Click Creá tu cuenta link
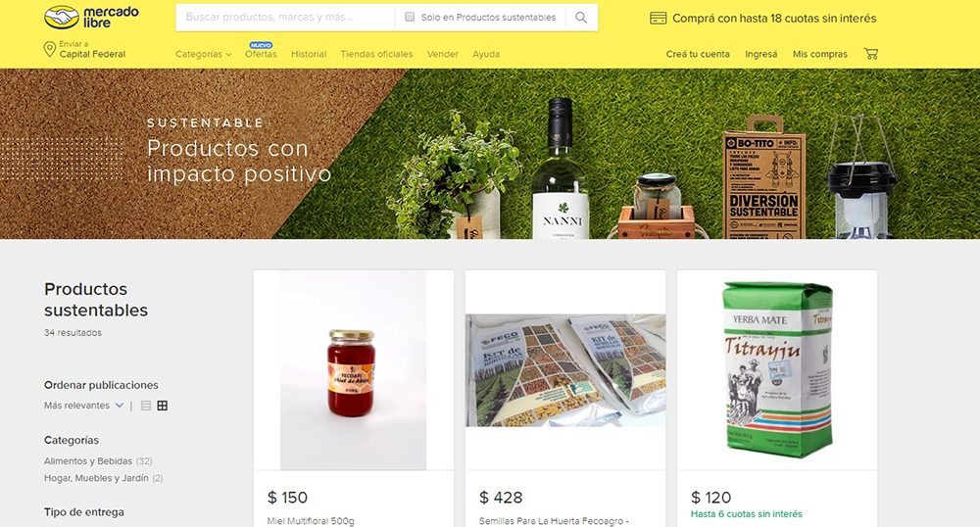Viewport: 980px width, 527px height. click(698, 54)
